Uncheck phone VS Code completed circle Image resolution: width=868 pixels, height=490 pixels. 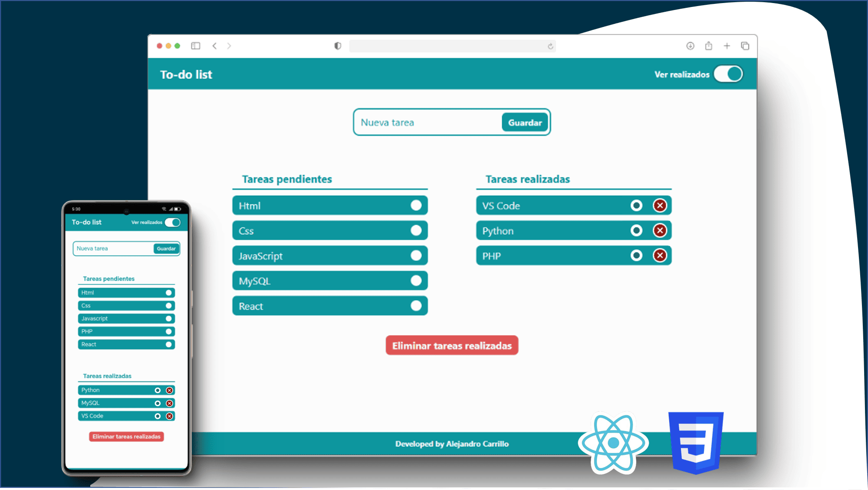158,416
